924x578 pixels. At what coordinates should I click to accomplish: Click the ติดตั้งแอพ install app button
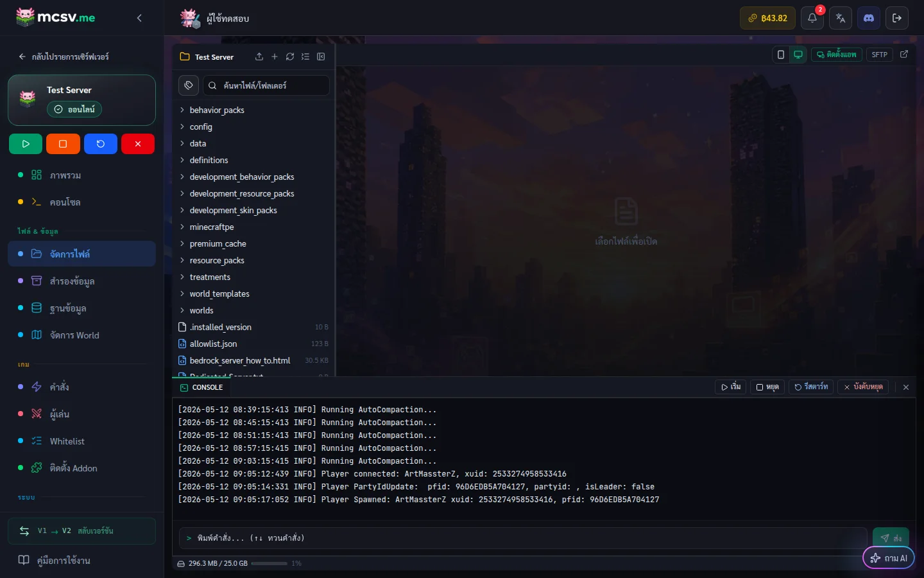click(836, 55)
